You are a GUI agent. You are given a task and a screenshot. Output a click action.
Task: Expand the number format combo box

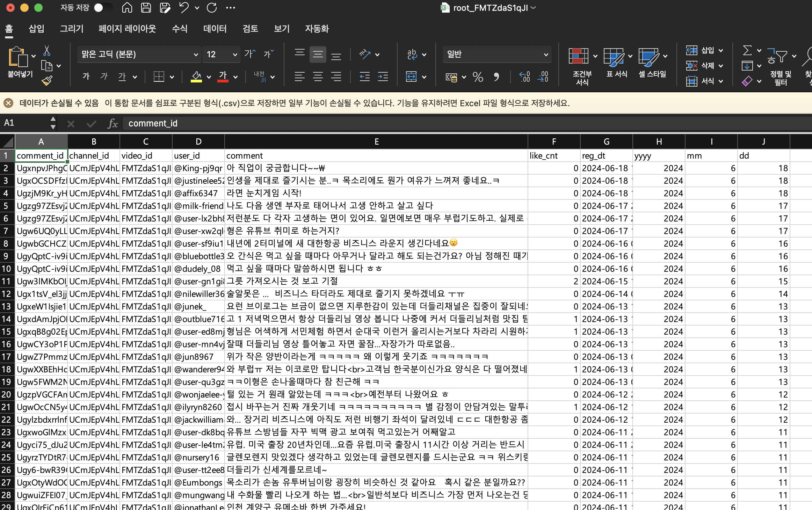pos(545,54)
